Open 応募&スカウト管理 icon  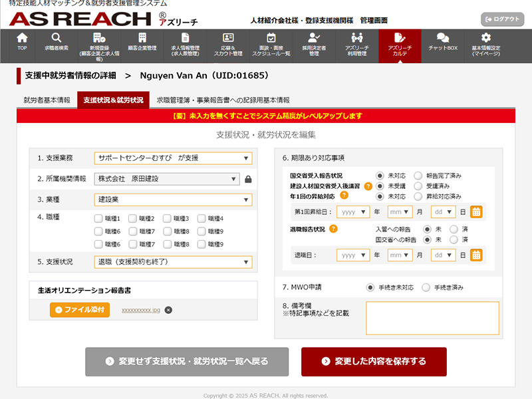coord(228,38)
